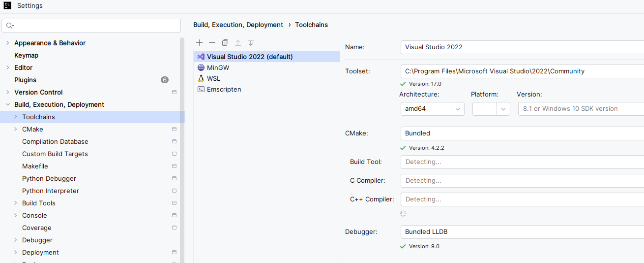The height and width of the screenshot is (263, 644).
Task: Open Makefile settings
Action: 35,166
